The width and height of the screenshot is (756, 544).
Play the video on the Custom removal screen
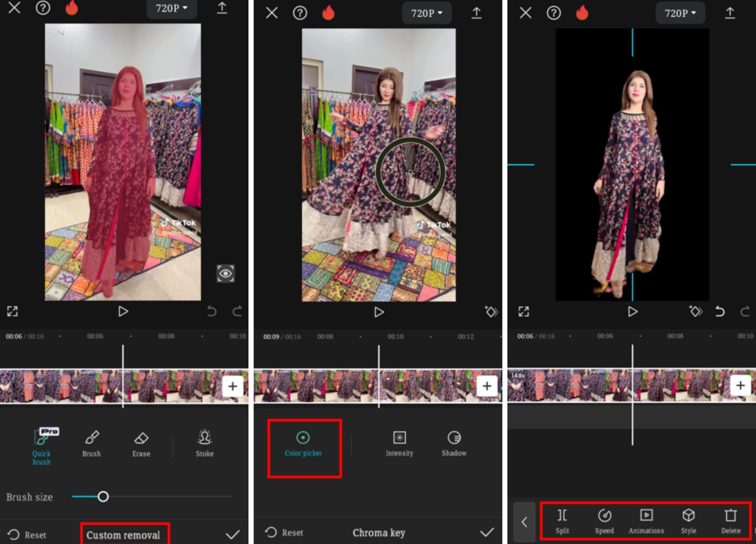(123, 311)
